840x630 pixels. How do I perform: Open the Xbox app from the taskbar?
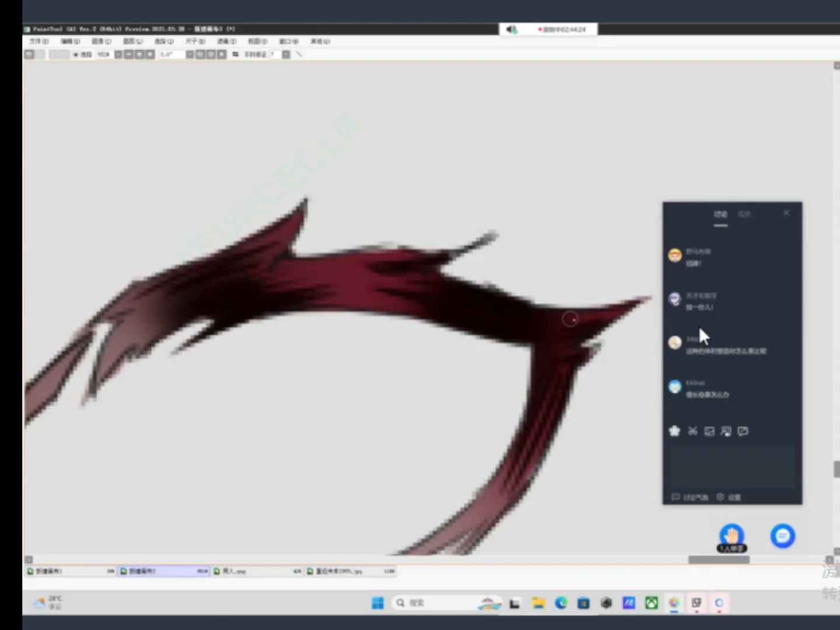(x=652, y=603)
